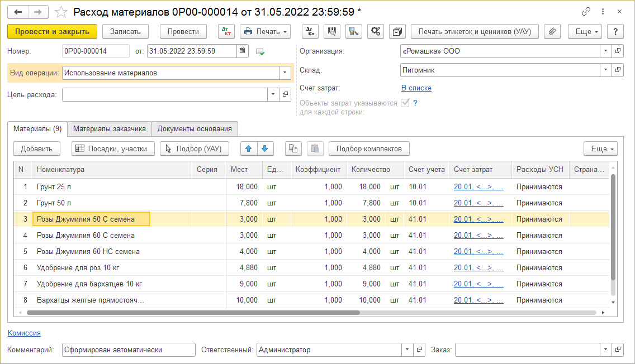Viewport: 635px width, 364px height.
Task: Switch to the Материалы заказчика tab
Action: pyautogui.click(x=110, y=128)
